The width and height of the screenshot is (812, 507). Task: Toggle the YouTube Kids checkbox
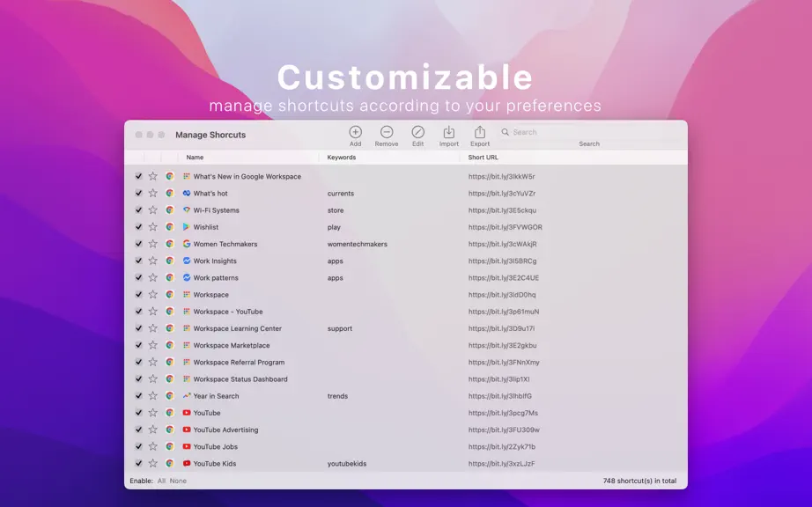click(x=138, y=464)
